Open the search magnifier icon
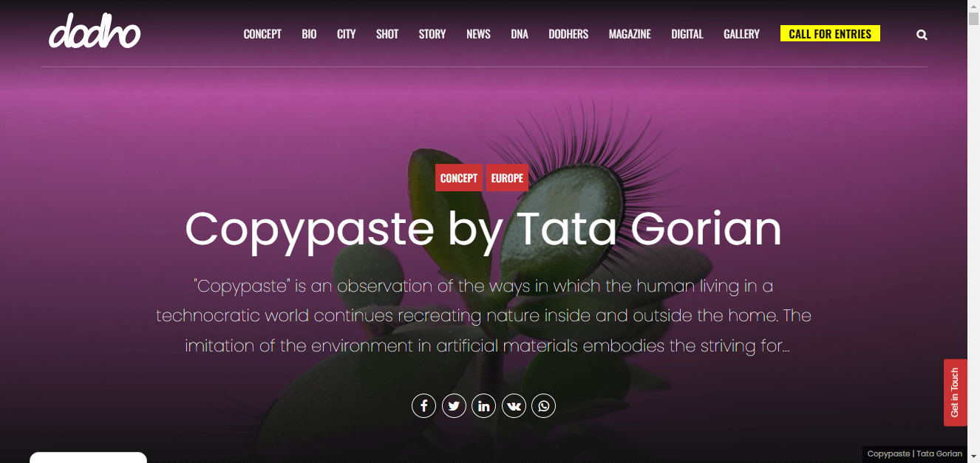The height and width of the screenshot is (463, 980). [922, 35]
